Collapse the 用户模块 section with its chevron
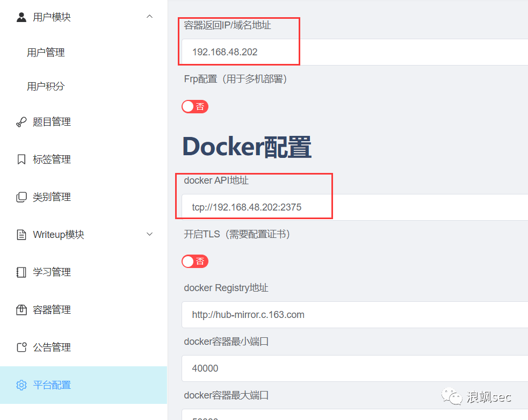This screenshot has height=420, width=528. (x=150, y=17)
